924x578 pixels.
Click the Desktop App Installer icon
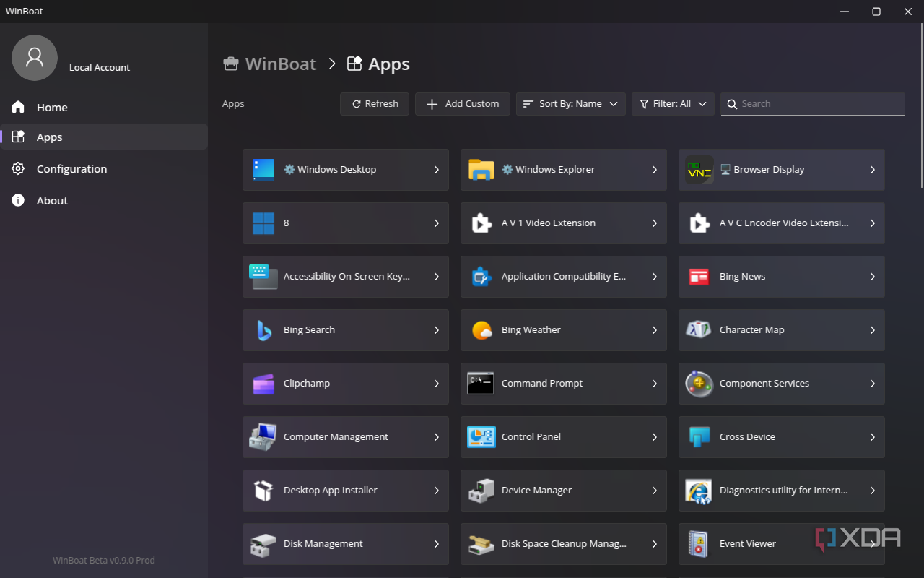(x=263, y=491)
